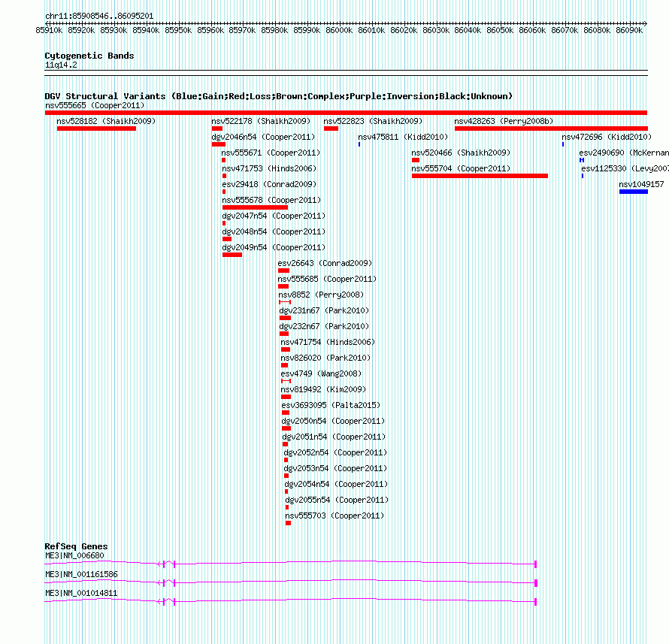This screenshot has width=669, height=644.
Task: Click dgv2050n54 (Cooper2011) label
Action: (x=333, y=421)
